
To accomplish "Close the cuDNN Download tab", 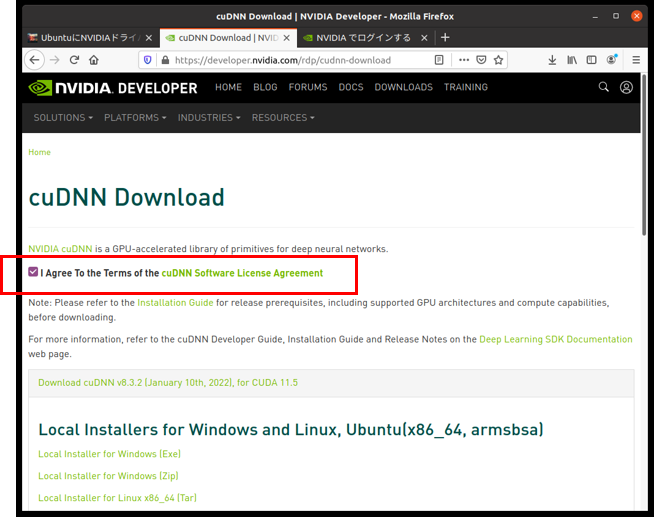I will point(287,38).
